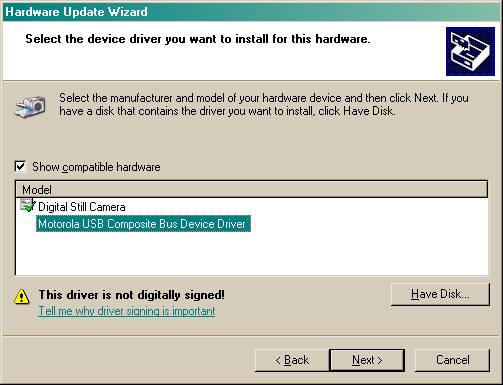Click the camera and scanner device icon

tap(30, 106)
